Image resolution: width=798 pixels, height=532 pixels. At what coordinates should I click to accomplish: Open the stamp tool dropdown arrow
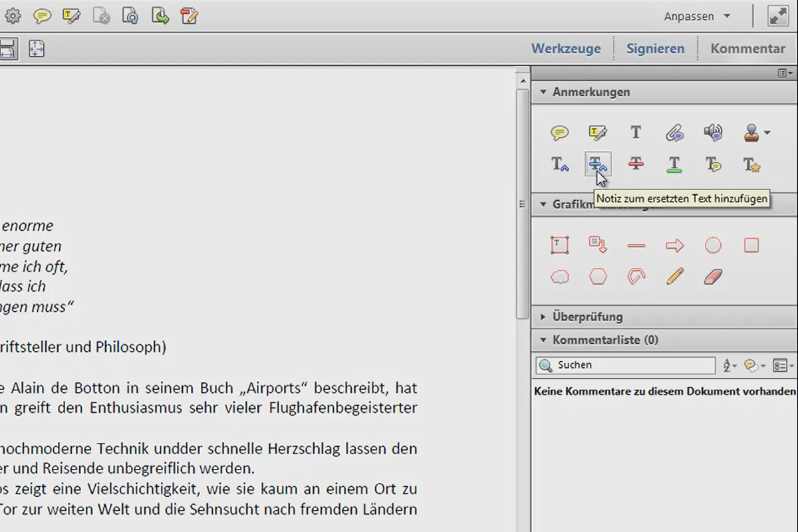pos(767,133)
